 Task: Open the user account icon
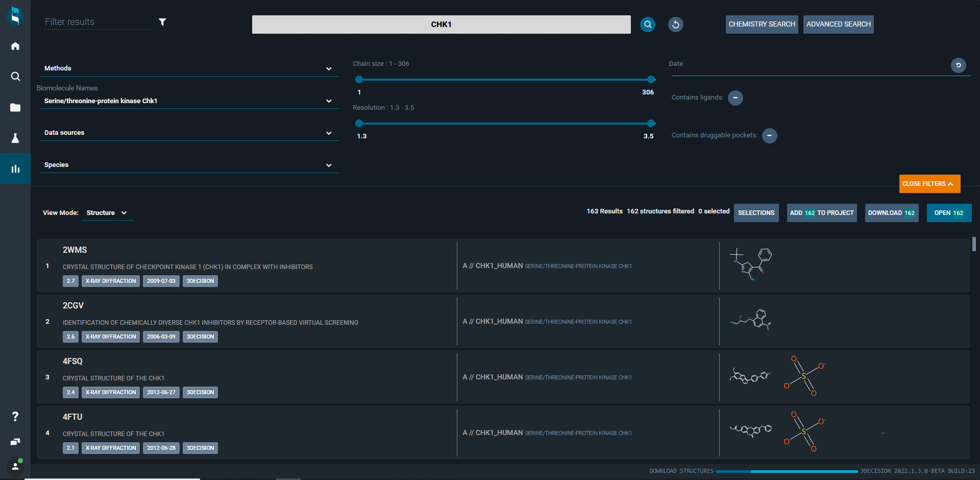15,466
